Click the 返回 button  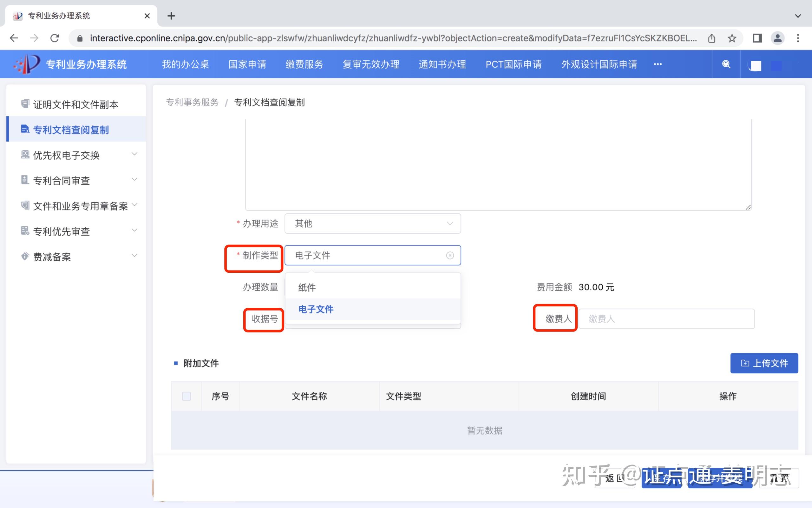tap(615, 478)
